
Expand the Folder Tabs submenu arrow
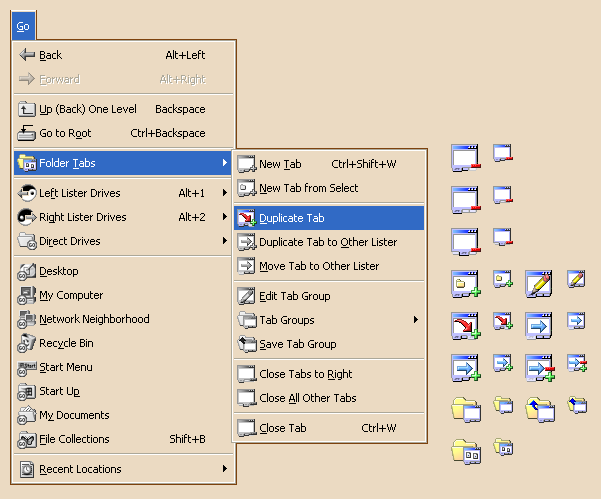point(225,163)
